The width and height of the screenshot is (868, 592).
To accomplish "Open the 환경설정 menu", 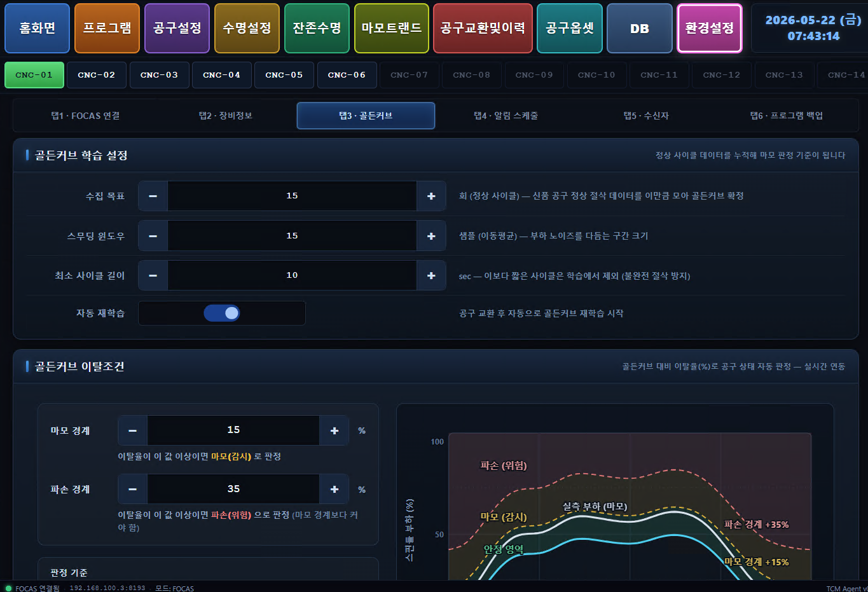I will tap(710, 28).
